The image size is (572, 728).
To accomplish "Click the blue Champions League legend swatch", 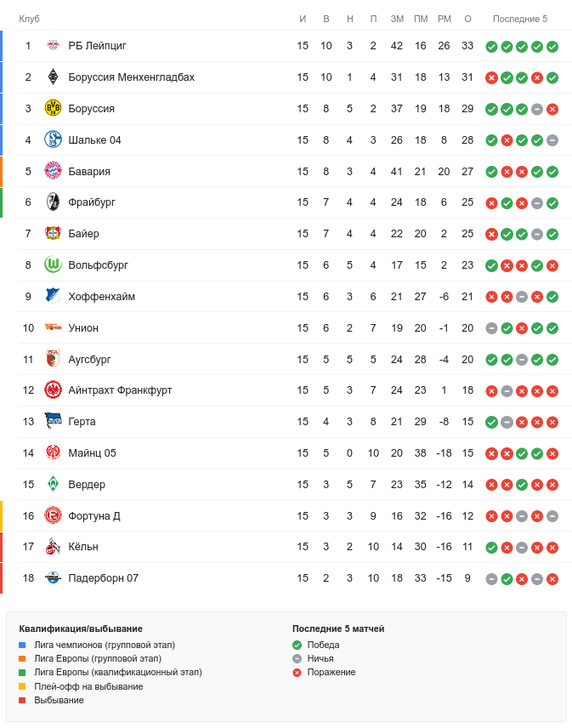I will [23, 645].
